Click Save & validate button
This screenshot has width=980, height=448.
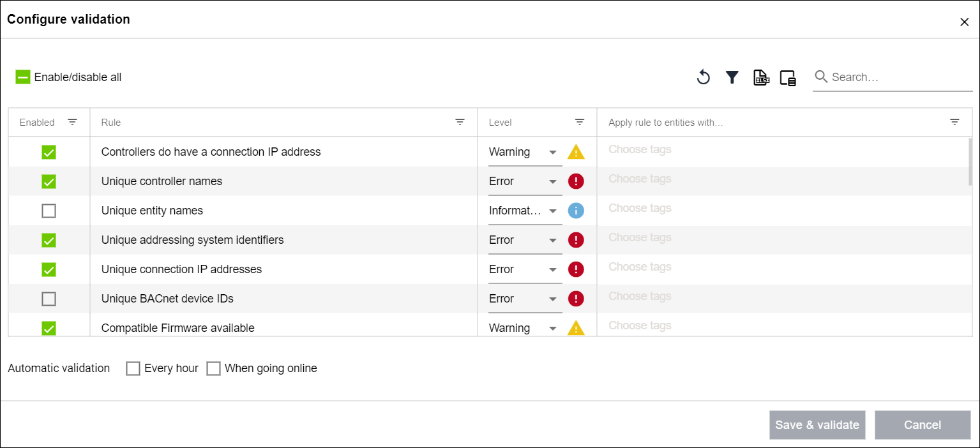[x=817, y=425]
